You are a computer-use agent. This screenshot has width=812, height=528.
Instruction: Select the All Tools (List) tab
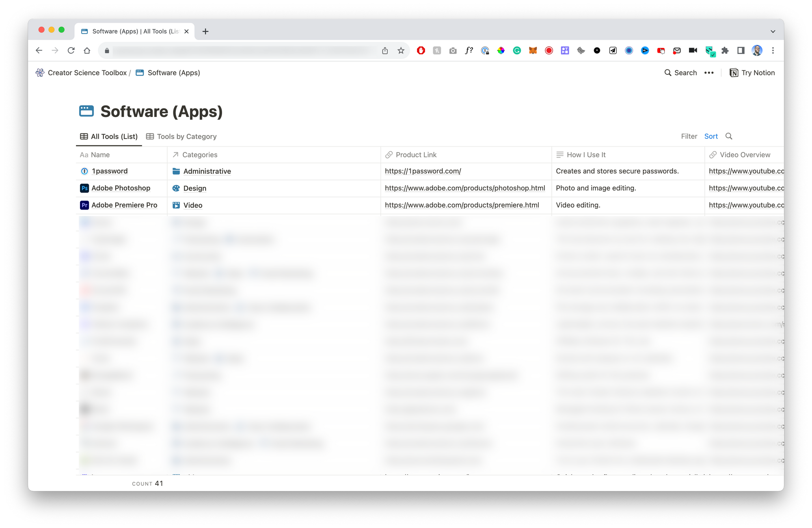[108, 136]
